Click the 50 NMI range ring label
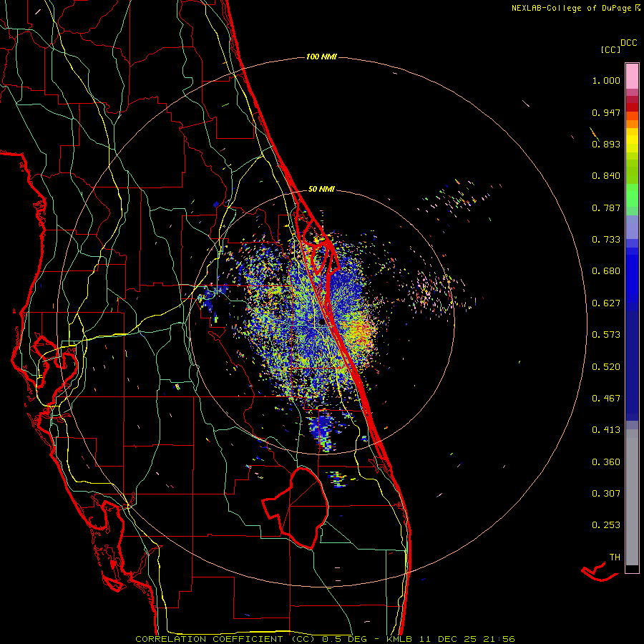 [321, 189]
